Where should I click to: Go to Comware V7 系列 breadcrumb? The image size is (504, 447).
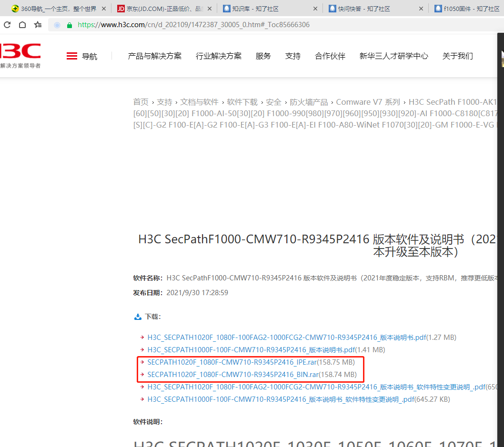click(368, 102)
